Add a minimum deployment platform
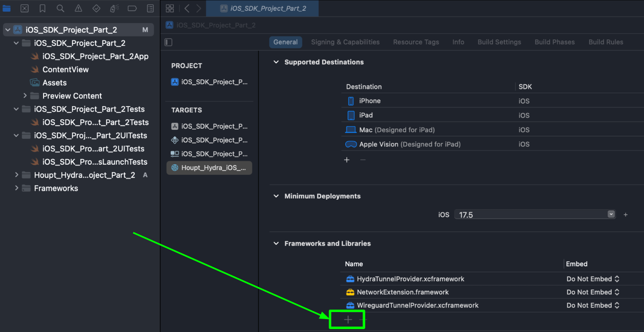This screenshot has height=332, width=644. click(x=625, y=215)
